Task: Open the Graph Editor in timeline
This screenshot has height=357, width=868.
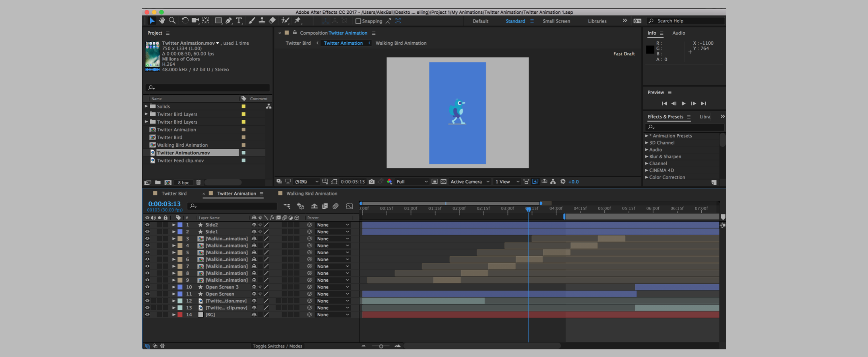Action: point(349,206)
